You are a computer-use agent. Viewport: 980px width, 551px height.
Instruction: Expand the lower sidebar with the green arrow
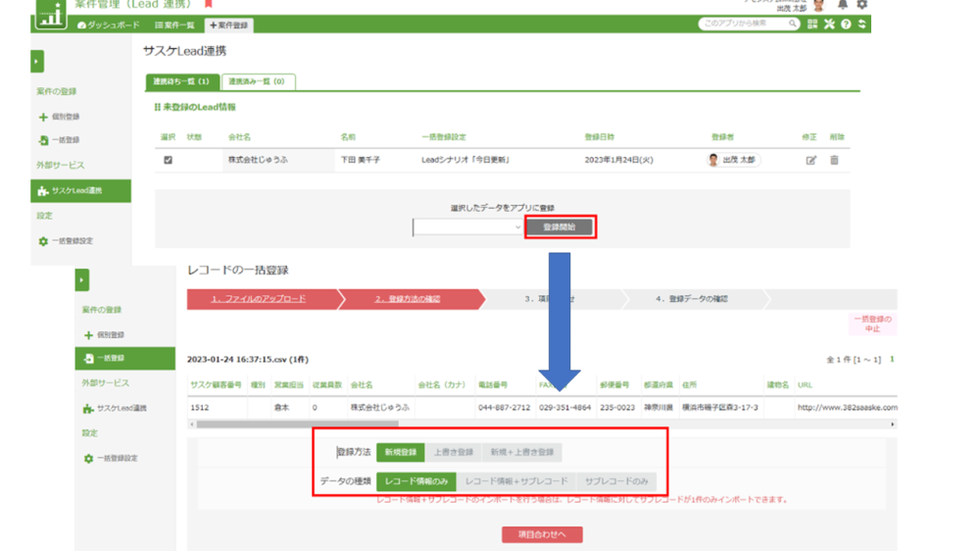(82, 281)
